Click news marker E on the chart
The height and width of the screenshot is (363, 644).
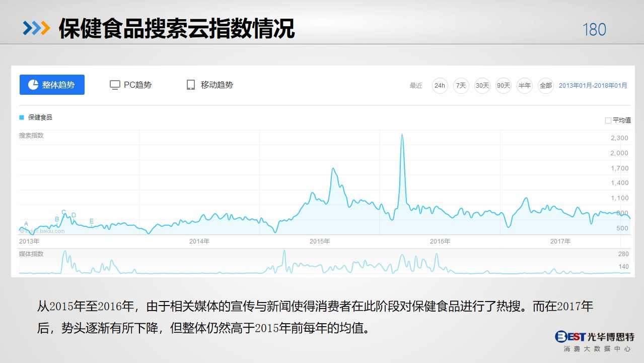tap(92, 221)
